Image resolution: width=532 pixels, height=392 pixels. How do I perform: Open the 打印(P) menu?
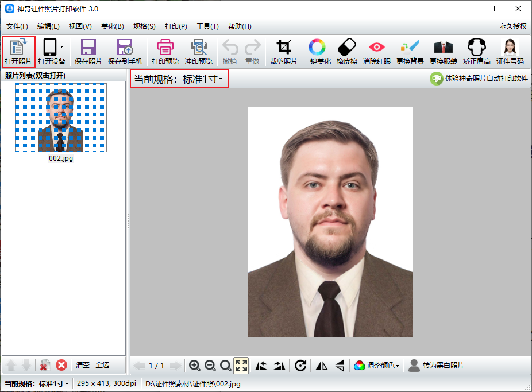click(176, 26)
